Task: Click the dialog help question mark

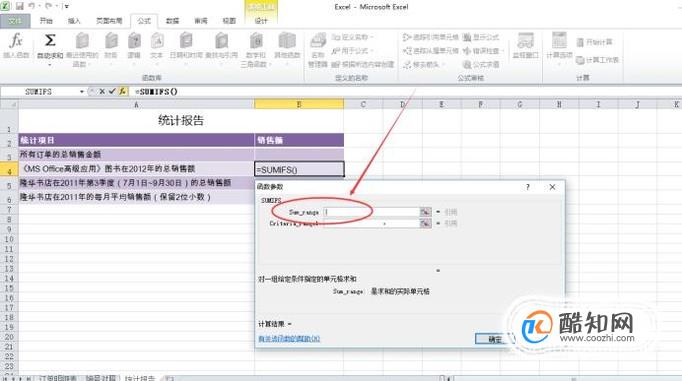Action: 528,187
